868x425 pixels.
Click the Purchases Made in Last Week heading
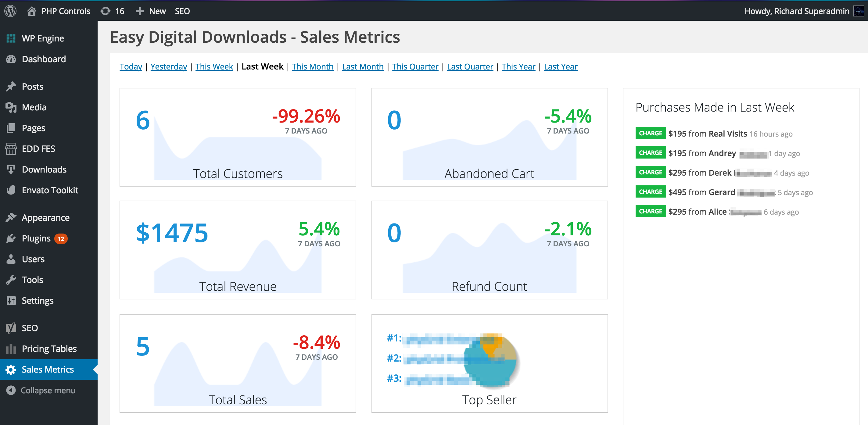coord(714,107)
